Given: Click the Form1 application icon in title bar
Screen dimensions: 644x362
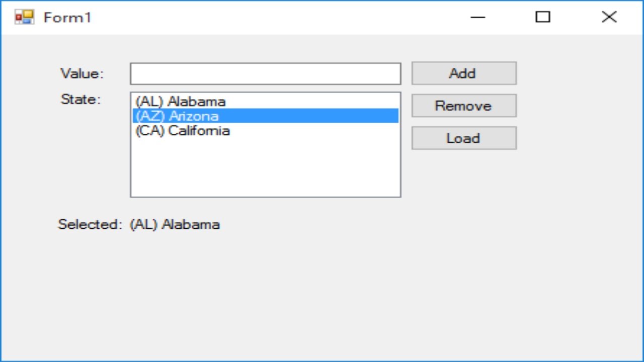Looking at the screenshot, I should (24, 18).
